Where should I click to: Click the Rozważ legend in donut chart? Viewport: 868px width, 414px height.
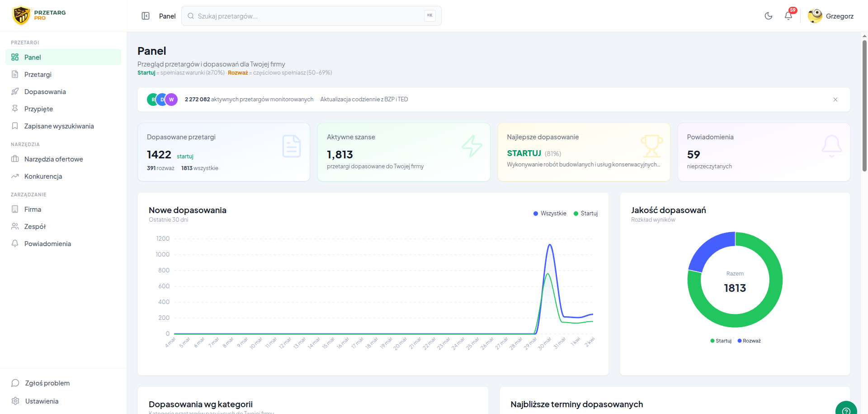tap(749, 341)
